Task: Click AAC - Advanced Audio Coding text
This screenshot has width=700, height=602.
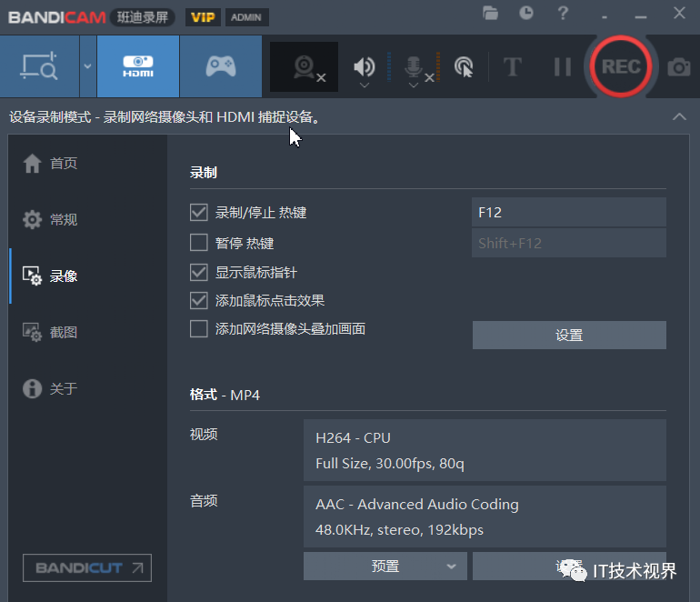Action: [x=417, y=505]
